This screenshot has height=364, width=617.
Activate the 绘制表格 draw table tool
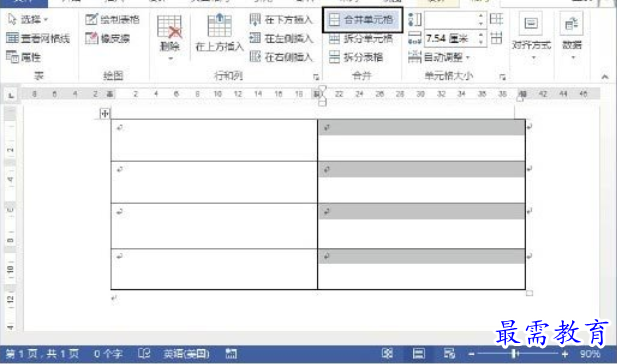click(113, 19)
